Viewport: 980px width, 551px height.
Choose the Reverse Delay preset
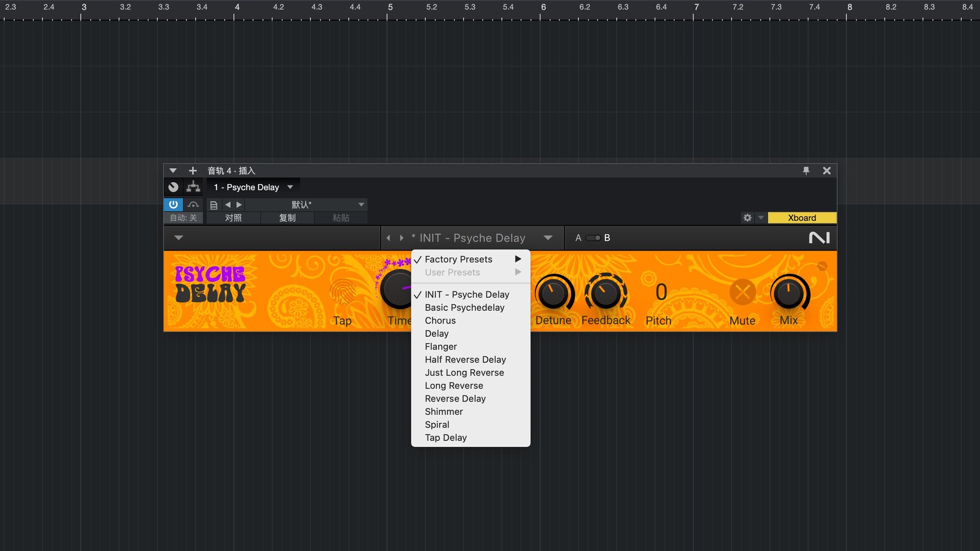471,398
